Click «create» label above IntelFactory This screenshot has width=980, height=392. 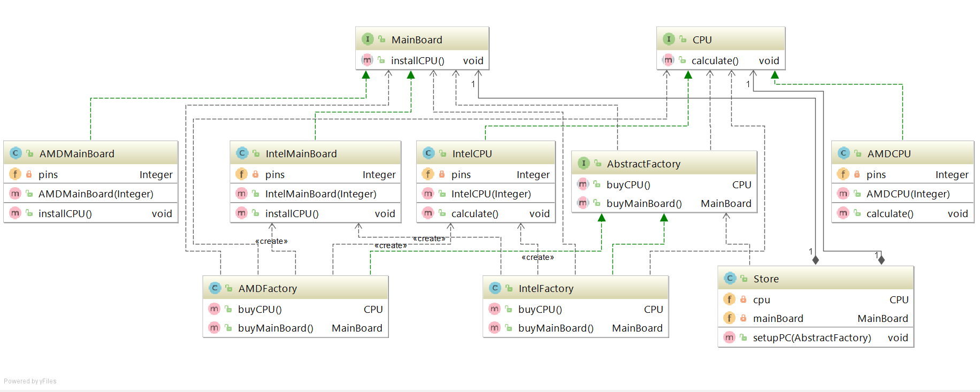(538, 257)
